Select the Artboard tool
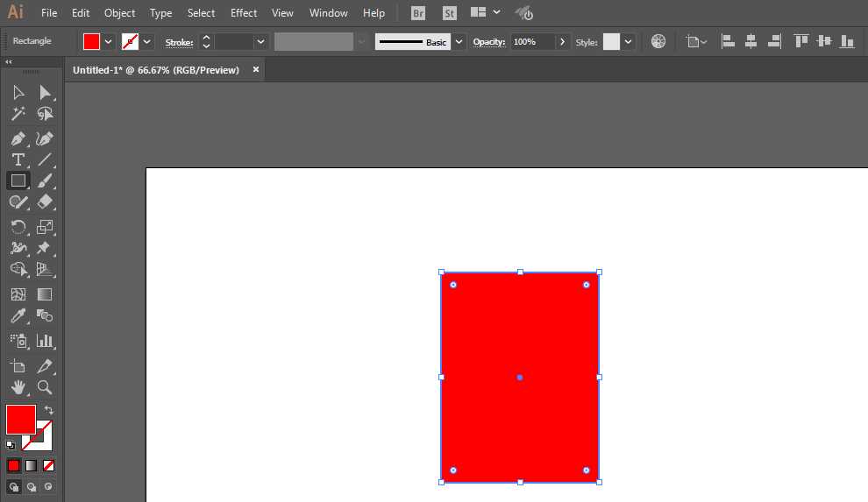The image size is (868, 502). tap(18, 366)
